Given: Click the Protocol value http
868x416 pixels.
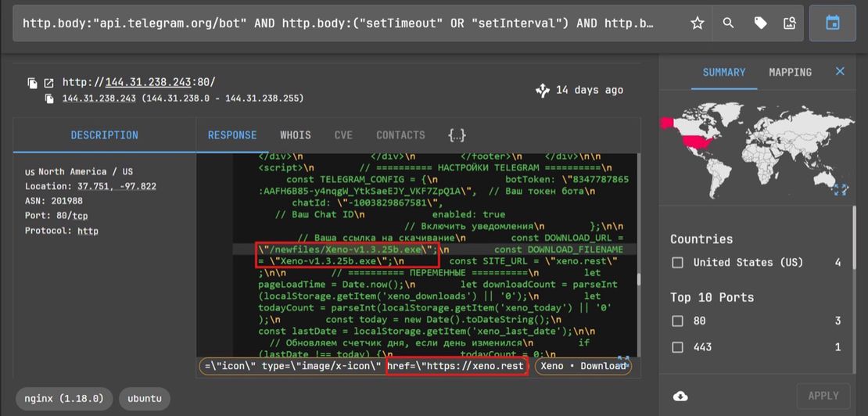Looking at the screenshot, I should coord(88,231).
